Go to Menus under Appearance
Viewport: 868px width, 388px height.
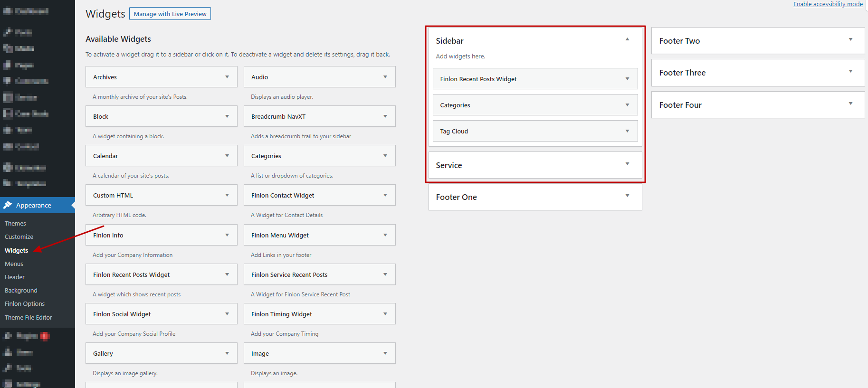point(14,264)
